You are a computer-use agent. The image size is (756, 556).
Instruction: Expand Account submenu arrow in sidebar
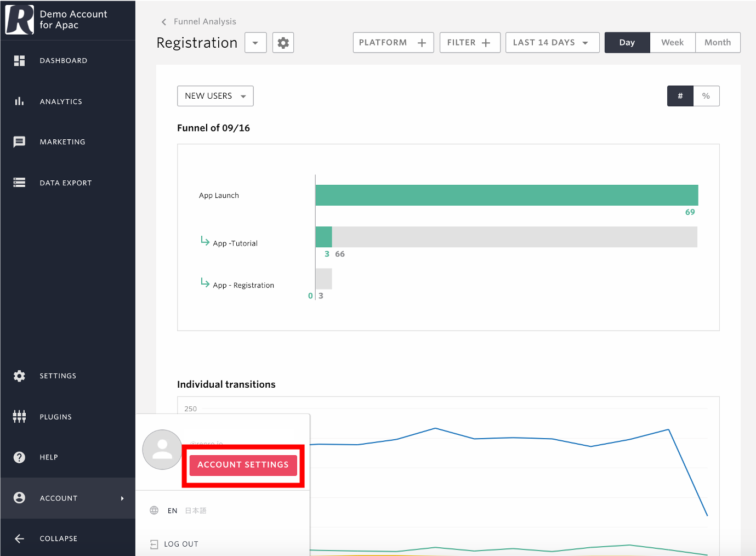[x=122, y=498]
